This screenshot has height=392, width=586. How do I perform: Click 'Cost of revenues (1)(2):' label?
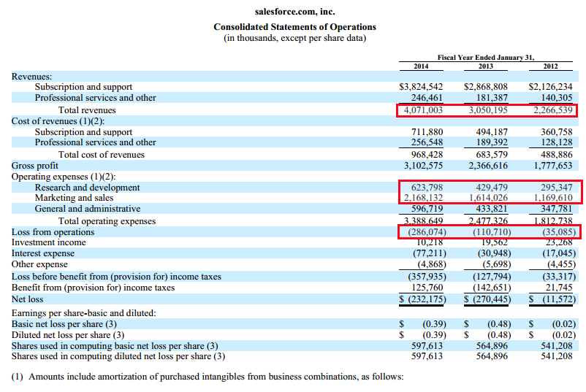coord(58,121)
